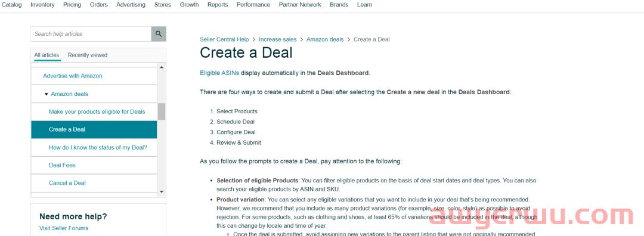This screenshot has width=644, height=236.
Task: Open the Deal Fees article
Action: click(62, 165)
